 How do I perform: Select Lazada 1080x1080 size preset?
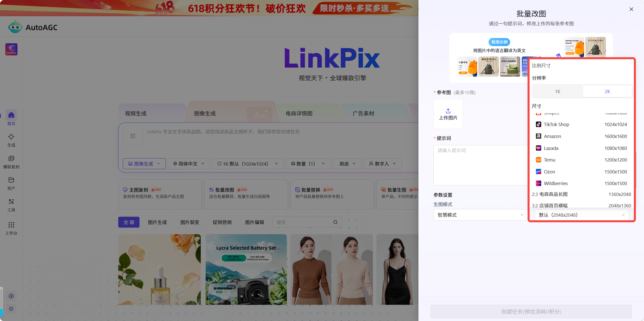pos(581,148)
